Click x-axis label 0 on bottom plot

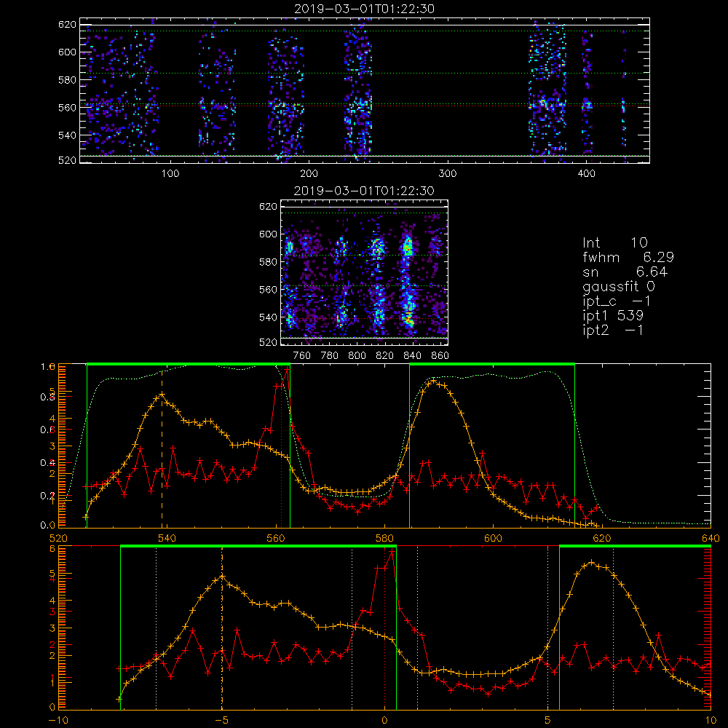384,720
